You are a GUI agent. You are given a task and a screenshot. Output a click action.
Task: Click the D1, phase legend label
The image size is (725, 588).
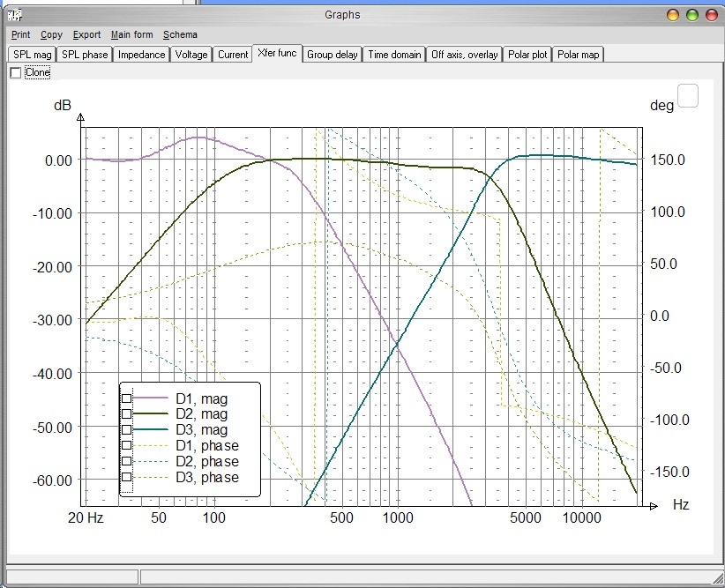[x=207, y=445]
